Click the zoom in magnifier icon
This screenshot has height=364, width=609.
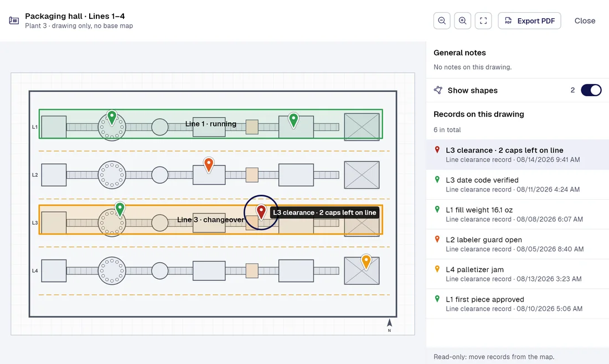pyautogui.click(x=462, y=21)
